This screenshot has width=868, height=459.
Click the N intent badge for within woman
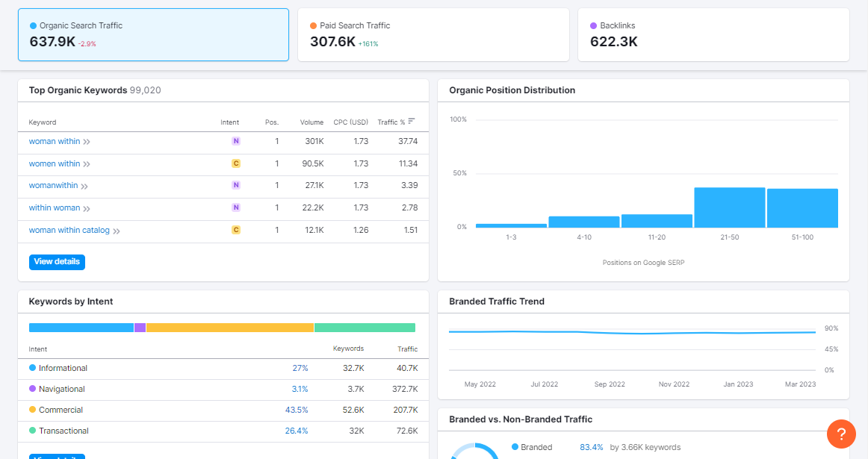coord(236,207)
